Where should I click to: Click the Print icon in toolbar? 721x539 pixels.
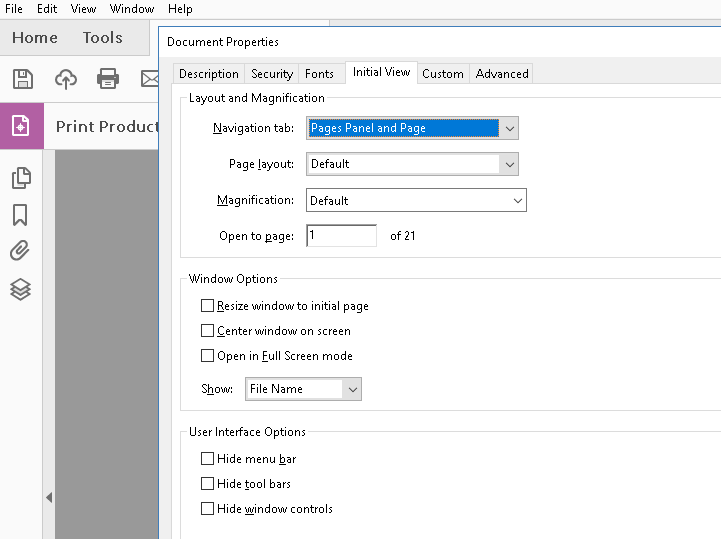pyautogui.click(x=108, y=79)
